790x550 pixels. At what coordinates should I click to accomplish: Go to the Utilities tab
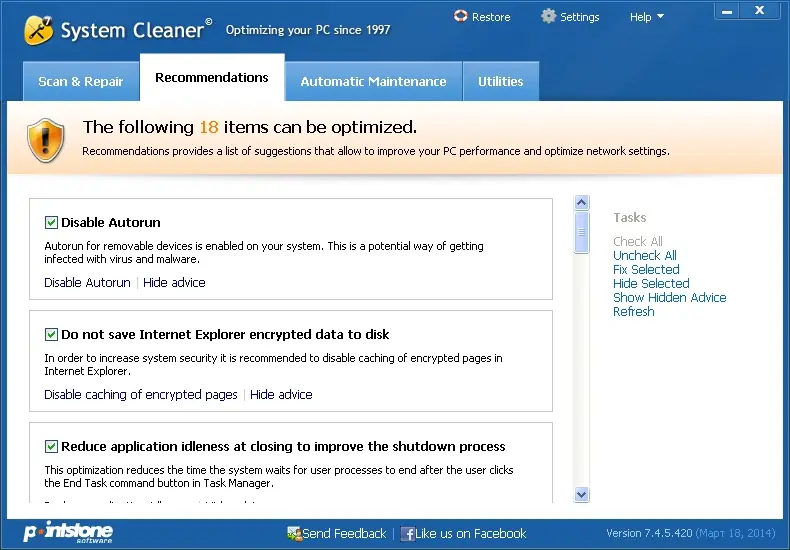(x=501, y=81)
